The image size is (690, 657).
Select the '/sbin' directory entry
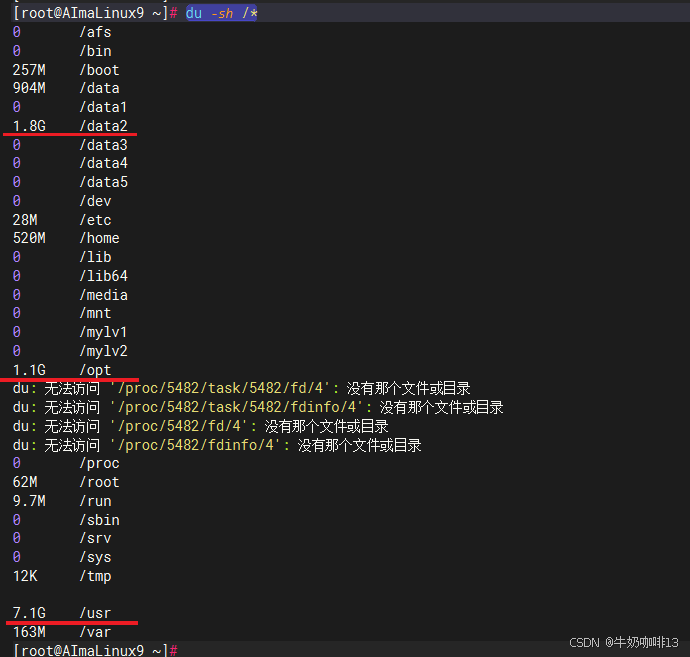[99, 520]
